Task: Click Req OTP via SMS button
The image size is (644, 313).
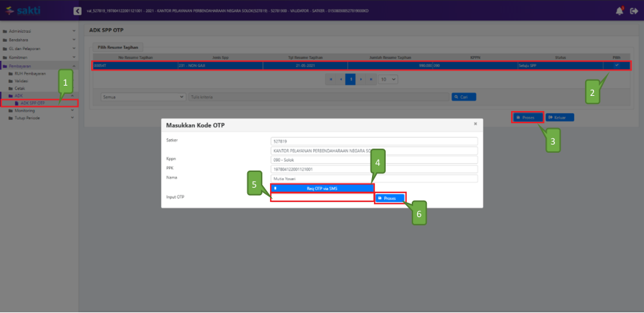Action: pyautogui.click(x=322, y=188)
